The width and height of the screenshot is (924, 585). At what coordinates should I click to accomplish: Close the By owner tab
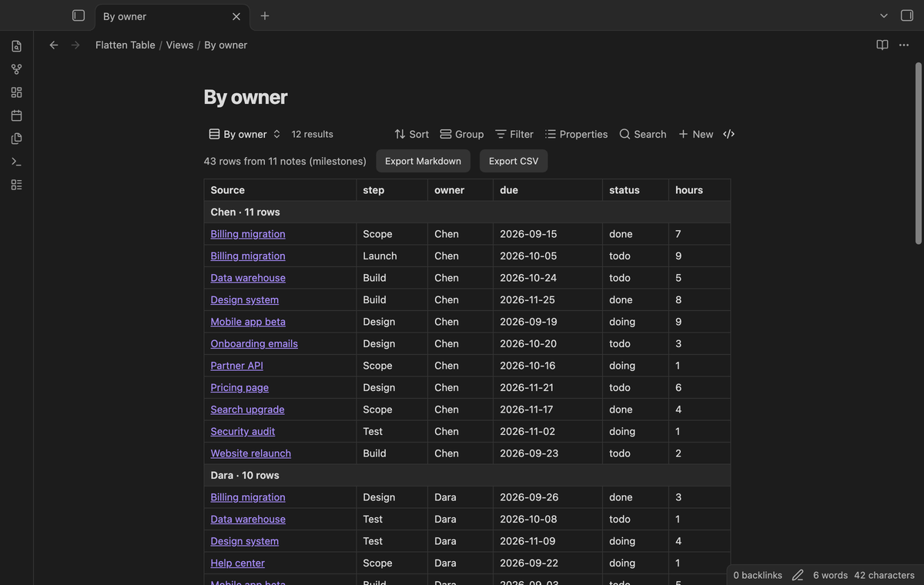236,16
